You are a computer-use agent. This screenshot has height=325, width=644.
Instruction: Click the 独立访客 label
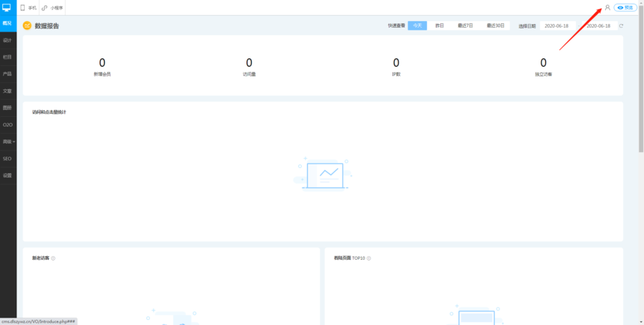pos(544,74)
